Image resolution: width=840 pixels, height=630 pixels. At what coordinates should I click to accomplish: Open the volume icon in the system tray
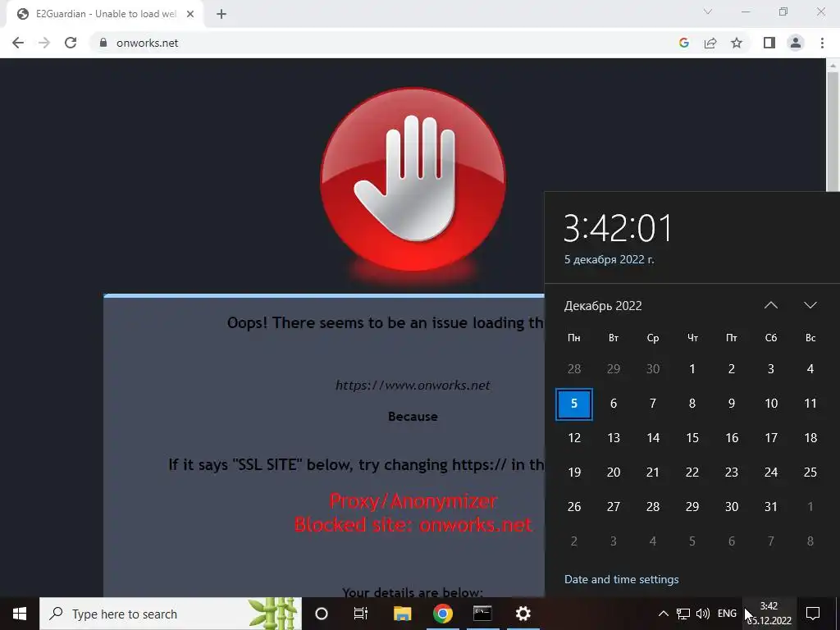point(702,614)
